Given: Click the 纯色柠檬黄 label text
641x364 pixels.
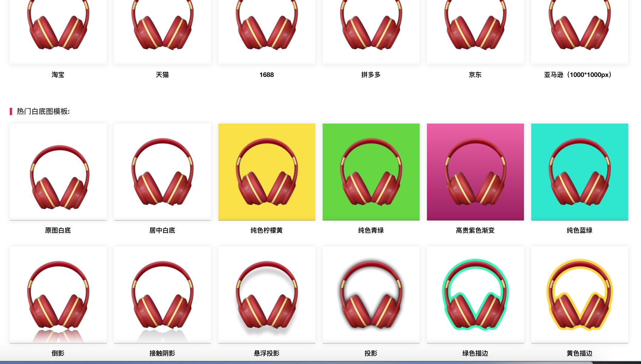Looking at the screenshot, I should pyautogui.click(x=267, y=230).
